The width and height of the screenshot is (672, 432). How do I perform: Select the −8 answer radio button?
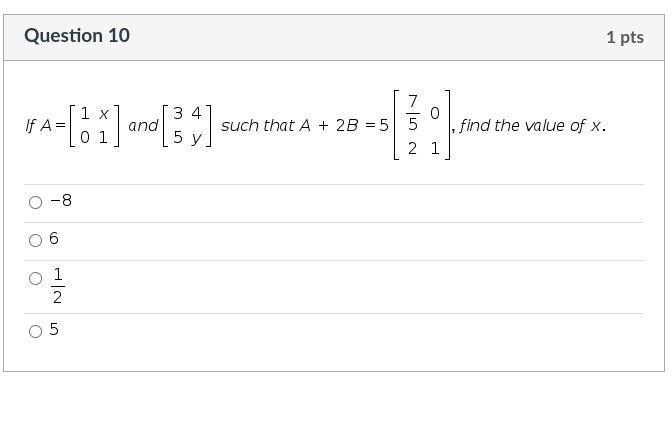click(36, 202)
